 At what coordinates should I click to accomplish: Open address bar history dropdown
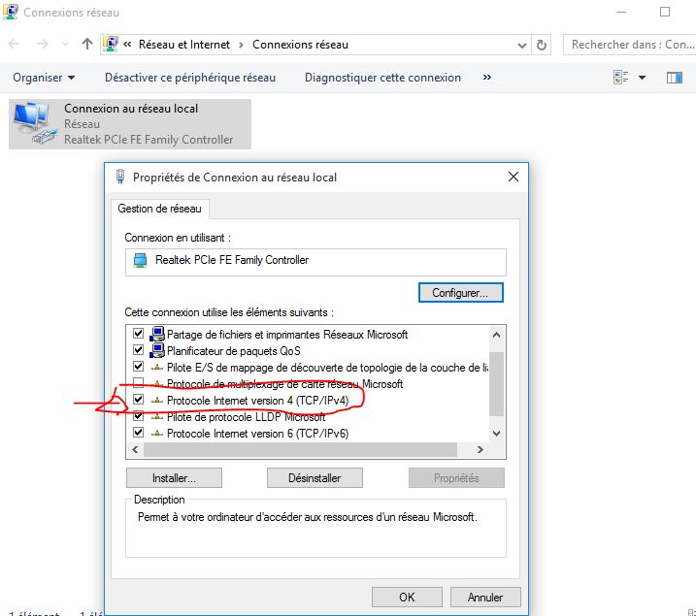522,45
